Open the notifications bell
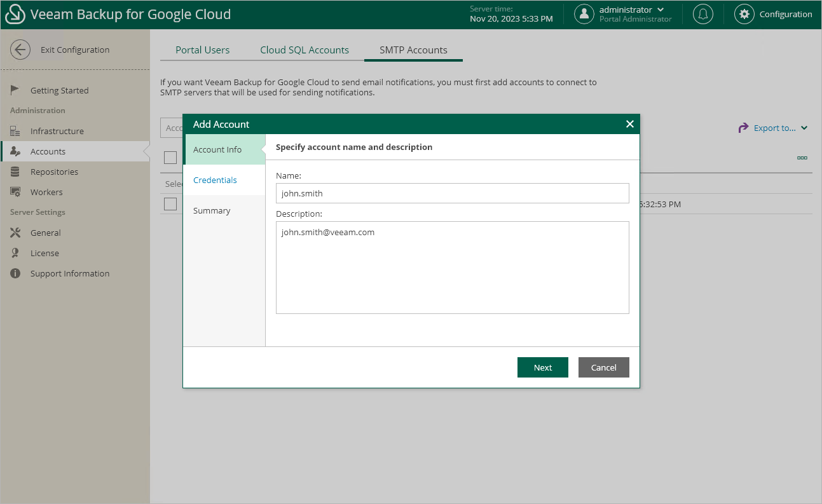Viewport: 822px width, 504px height. pyautogui.click(x=702, y=14)
